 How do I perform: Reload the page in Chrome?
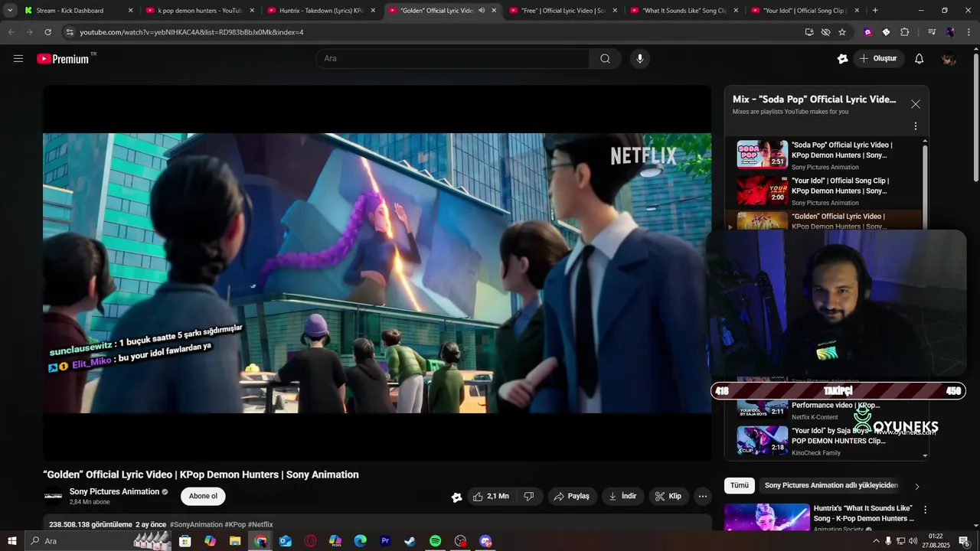click(x=47, y=32)
